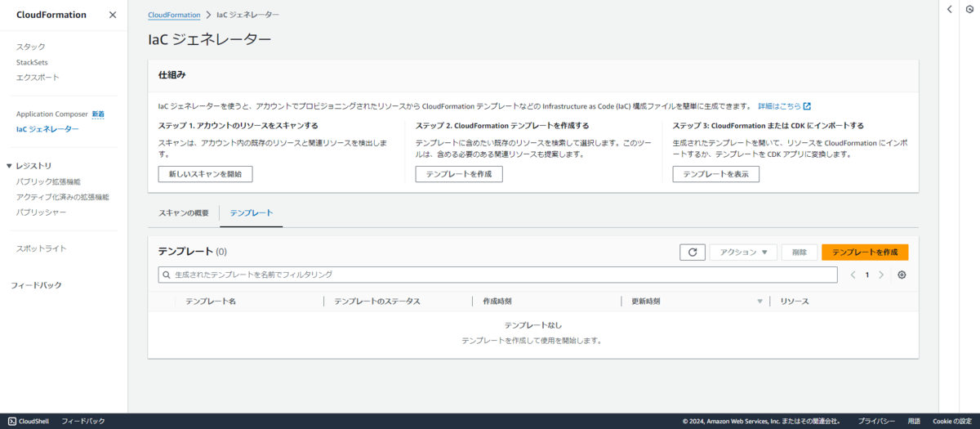Open スタック in the sidebar
This screenshot has height=429, width=980.
(x=31, y=47)
